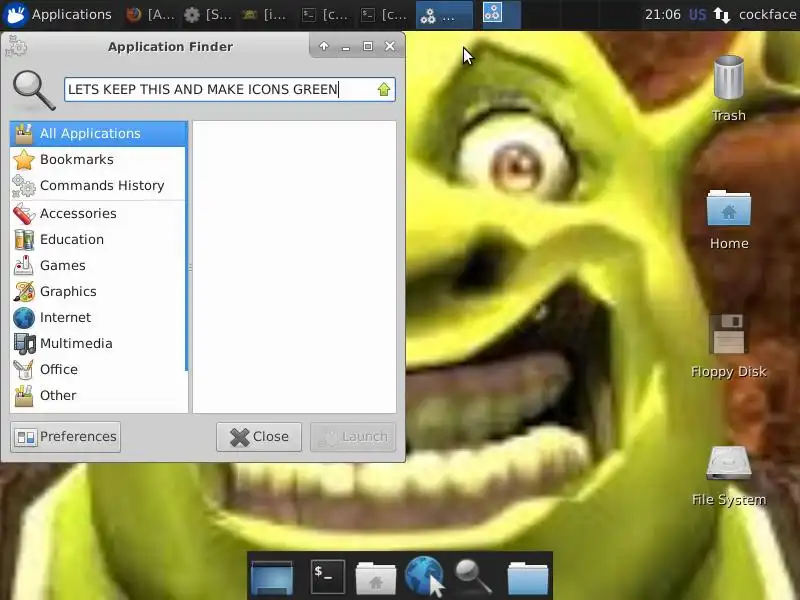
Task: Switch to the Settings gear taskbar window
Action: click(208, 14)
